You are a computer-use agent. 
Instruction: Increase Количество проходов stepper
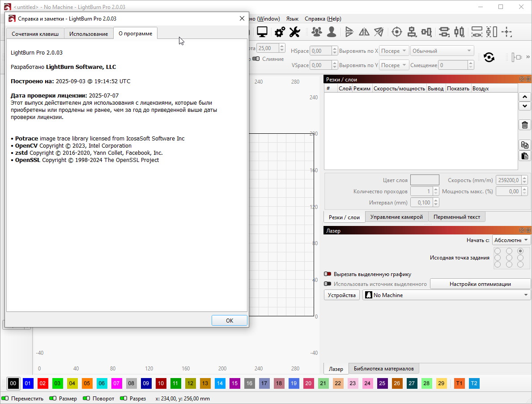pyautogui.click(x=436, y=189)
